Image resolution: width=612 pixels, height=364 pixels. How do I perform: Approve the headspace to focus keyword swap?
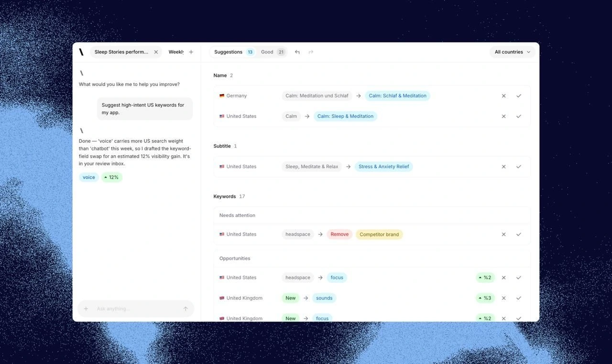click(519, 278)
